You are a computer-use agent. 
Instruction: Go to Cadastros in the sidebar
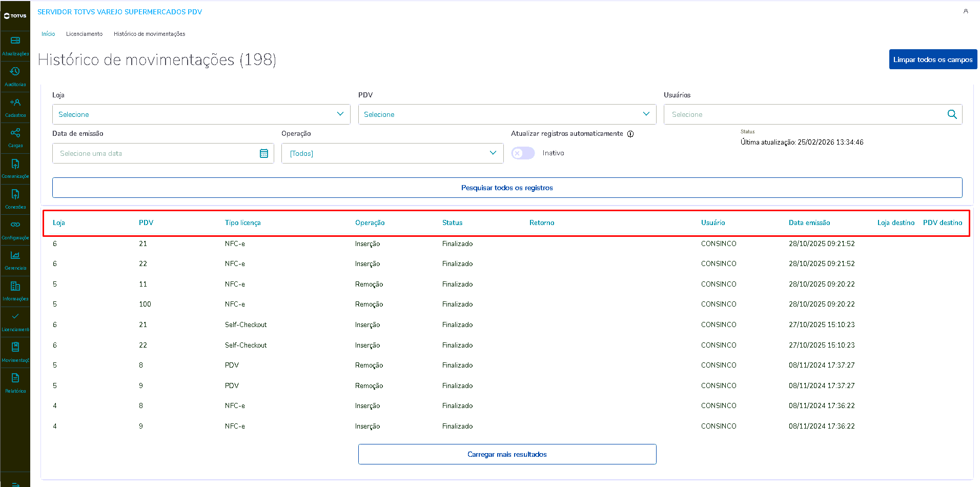(x=15, y=107)
